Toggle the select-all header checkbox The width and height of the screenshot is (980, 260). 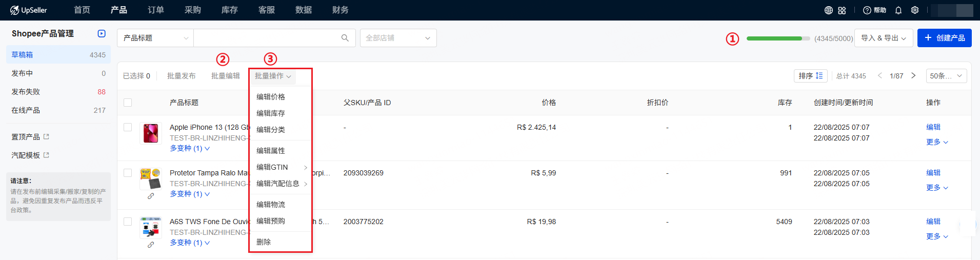[128, 103]
